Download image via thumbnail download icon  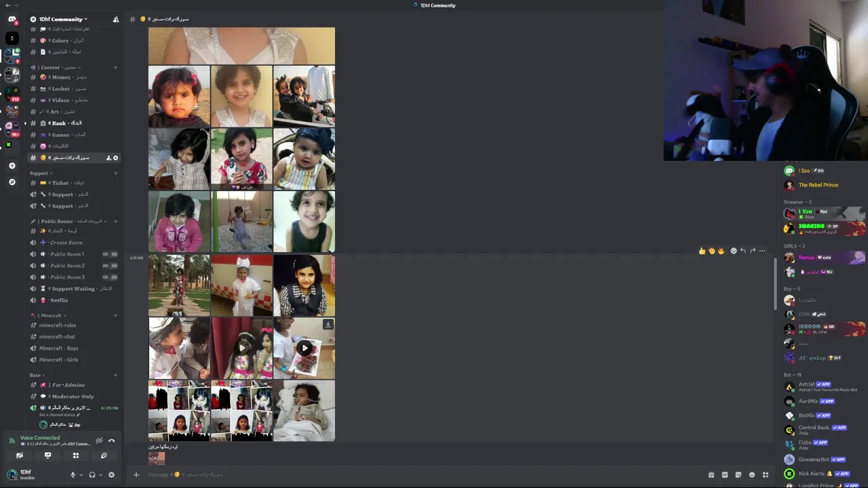[328, 325]
